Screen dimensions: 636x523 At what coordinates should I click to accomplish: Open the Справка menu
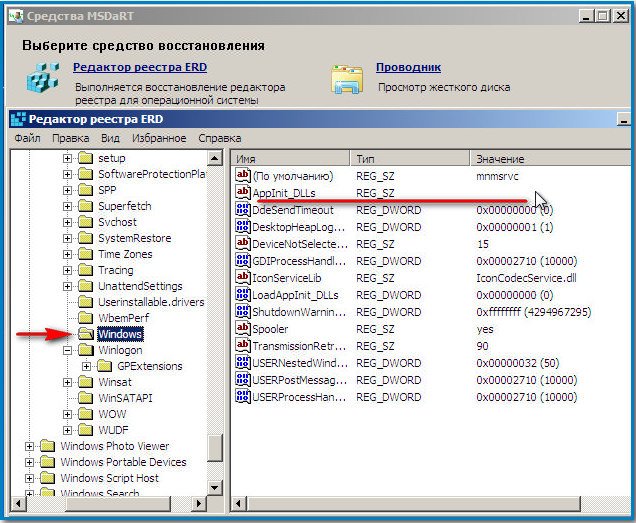click(x=219, y=138)
